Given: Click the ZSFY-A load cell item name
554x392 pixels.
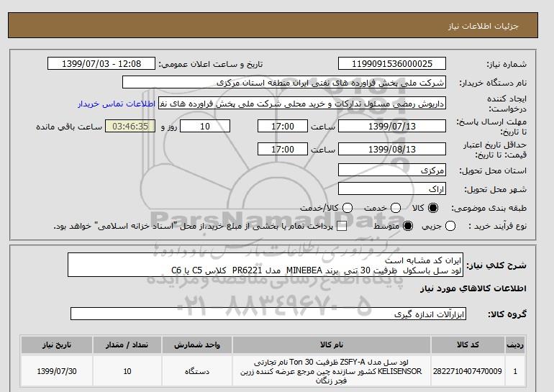Looking at the screenshot, I should (332, 371).
